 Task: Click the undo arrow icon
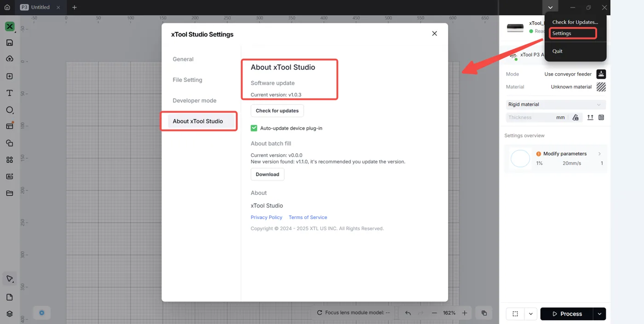click(408, 313)
